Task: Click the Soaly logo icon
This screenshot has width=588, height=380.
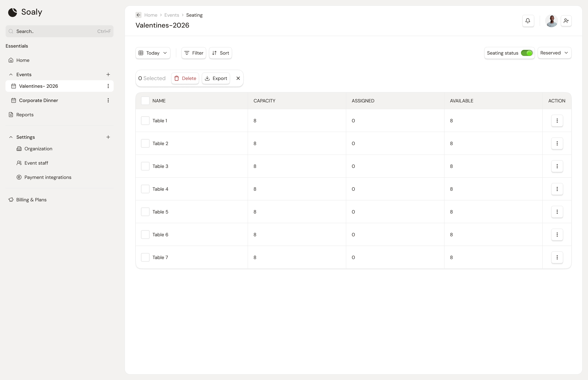Action: tap(13, 12)
